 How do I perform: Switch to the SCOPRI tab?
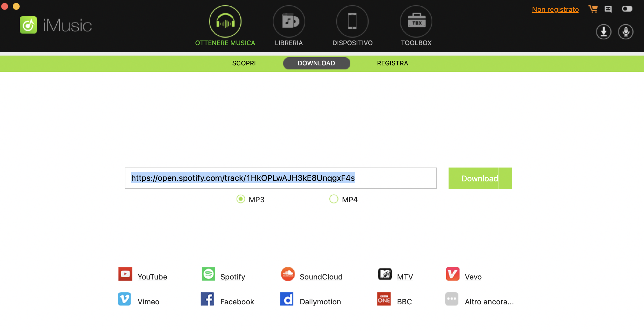coord(244,63)
